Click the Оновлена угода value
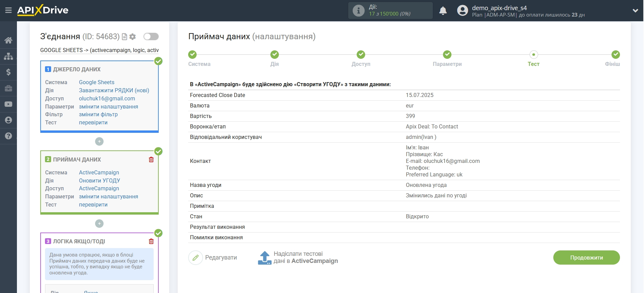The height and width of the screenshot is (293, 644). pyautogui.click(x=426, y=185)
